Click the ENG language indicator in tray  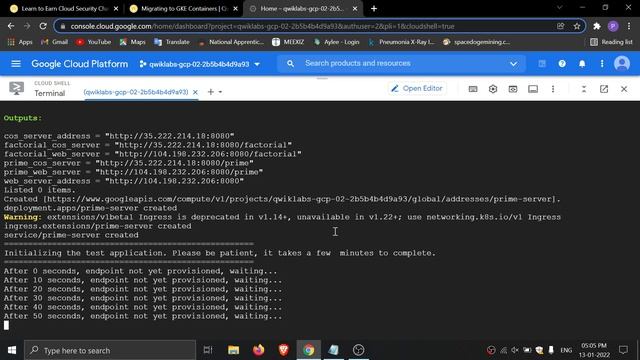pos(566,350)
